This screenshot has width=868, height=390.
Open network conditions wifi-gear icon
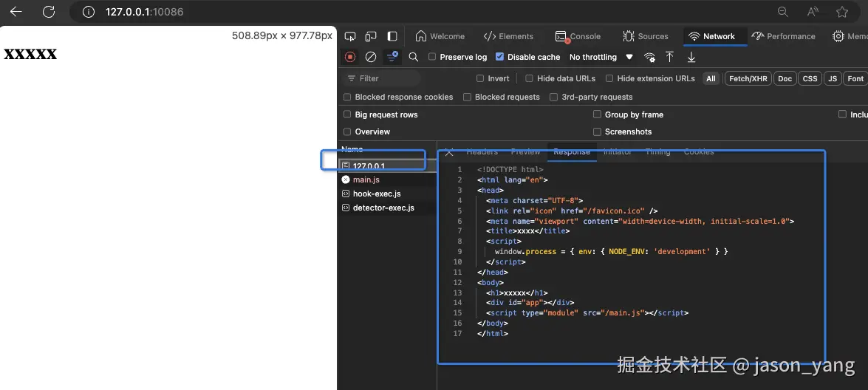pyautogui.click(x=649, y=57)
